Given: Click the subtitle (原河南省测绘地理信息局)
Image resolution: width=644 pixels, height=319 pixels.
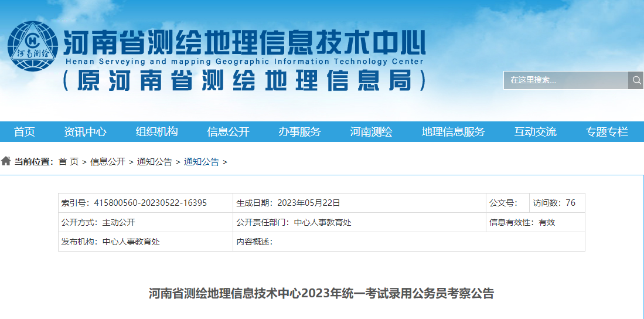Looking at the screenshot, I should [x=244, y=80].
